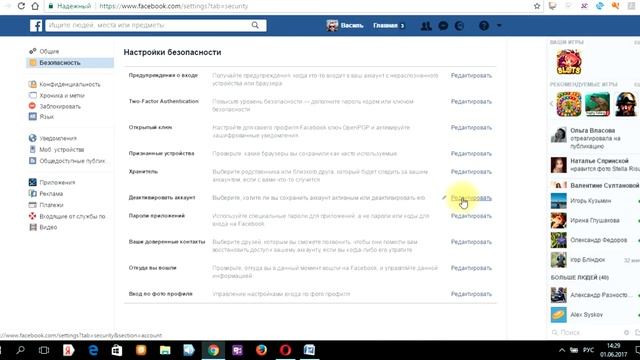Select Безопасность in settings sidebar
The image size is (640, 360).
[70, 63]
